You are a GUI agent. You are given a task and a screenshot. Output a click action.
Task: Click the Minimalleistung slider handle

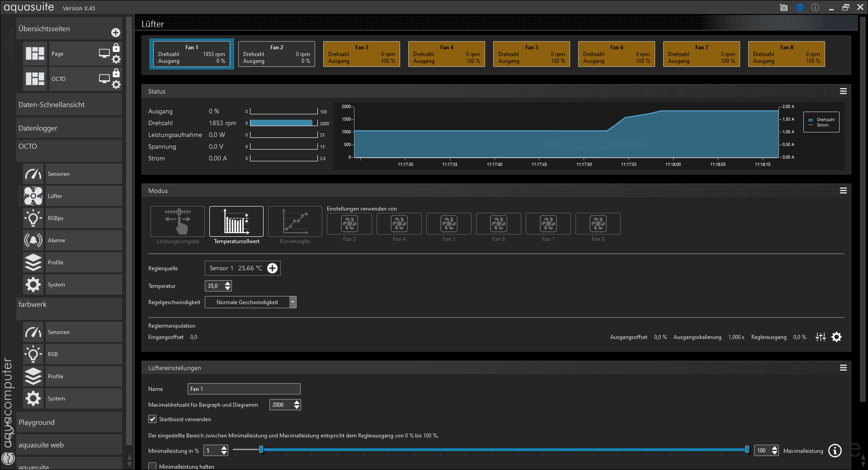click(x=261, y=450)
